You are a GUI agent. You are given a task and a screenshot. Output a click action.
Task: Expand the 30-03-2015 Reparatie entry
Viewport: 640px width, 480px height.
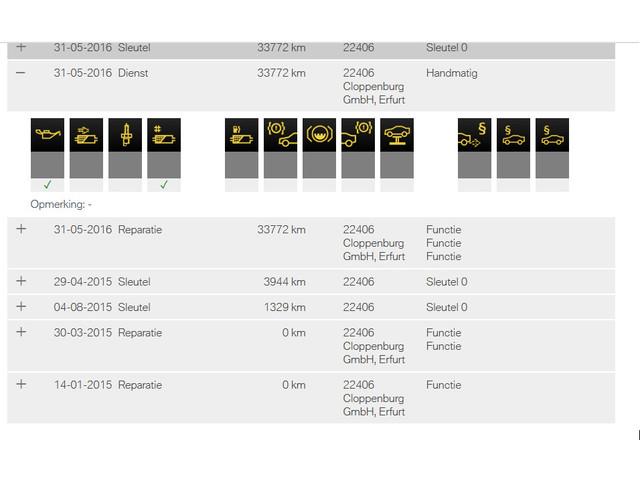pos(21,332)
